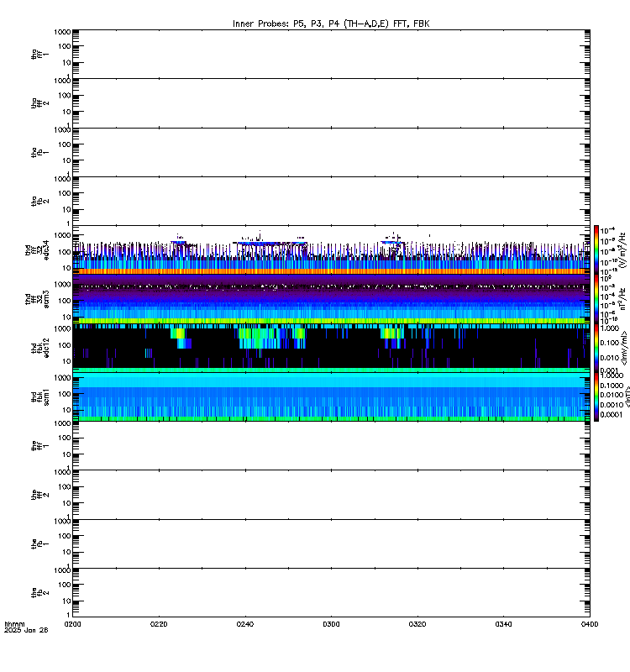
Task: Click the 'thd fbk edc12' panel label
Action: pyautogui.click(x=39, y=348)
